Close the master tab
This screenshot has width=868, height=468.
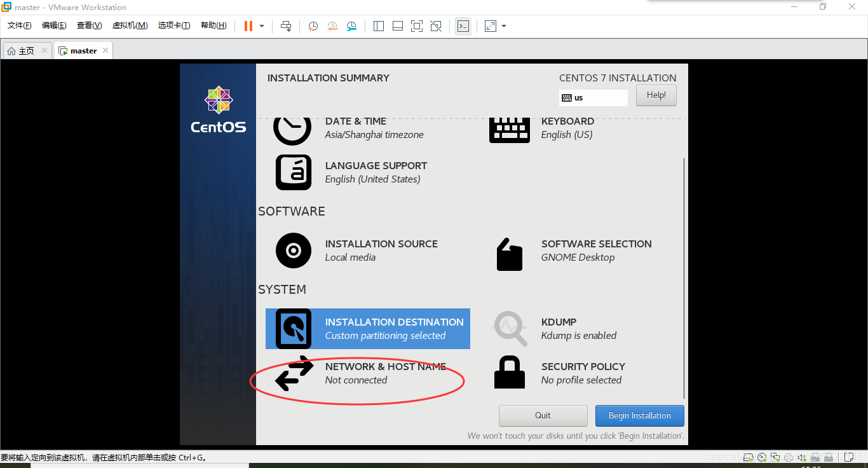pyautogui.click(x=105, y=50)
